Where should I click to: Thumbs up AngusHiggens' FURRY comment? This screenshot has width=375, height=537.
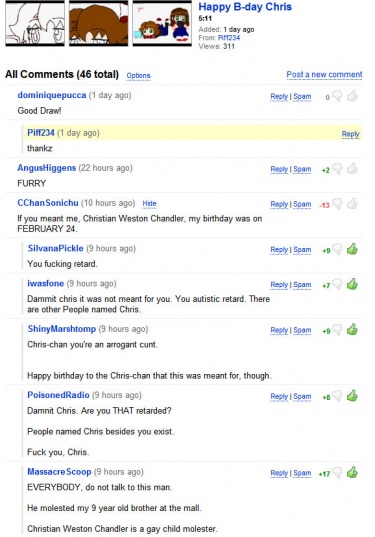coord(352,169)
